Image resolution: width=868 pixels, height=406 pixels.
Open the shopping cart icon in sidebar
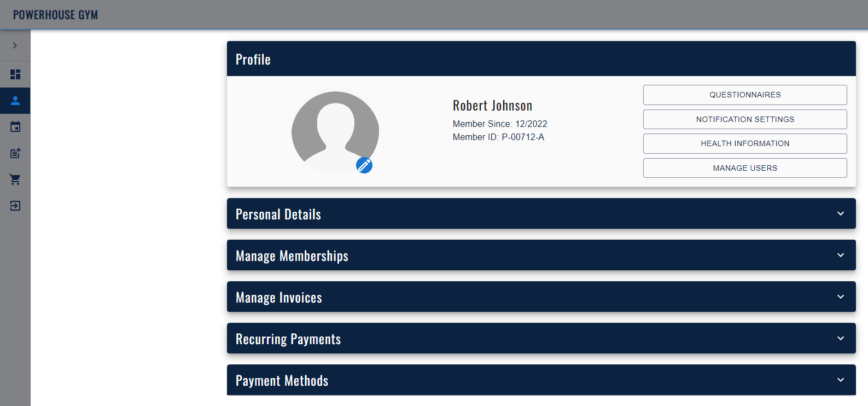15,179
